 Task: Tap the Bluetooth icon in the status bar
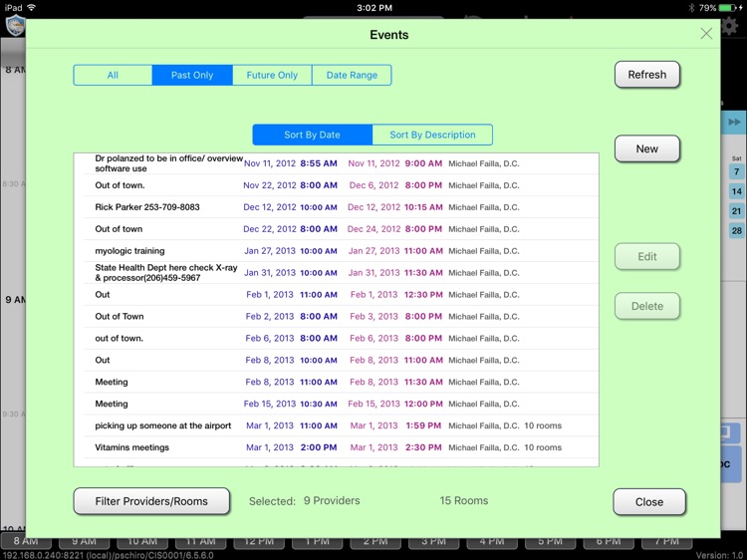coord(692,8)
